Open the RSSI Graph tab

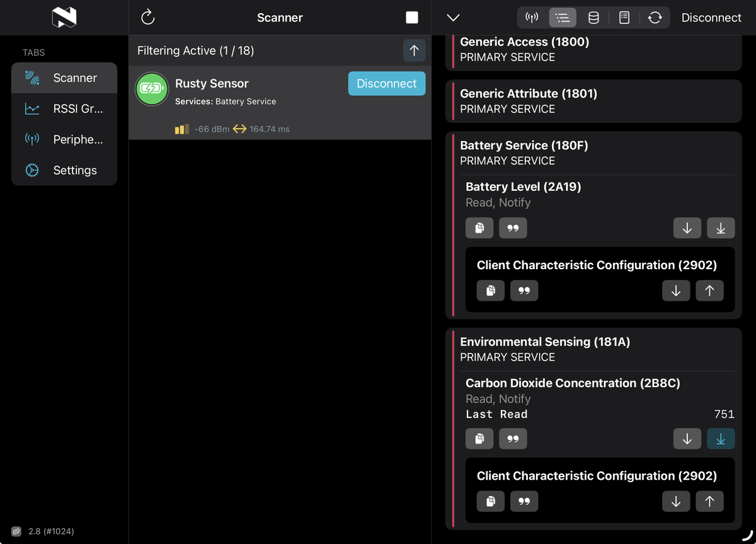[x=63, y=108]
